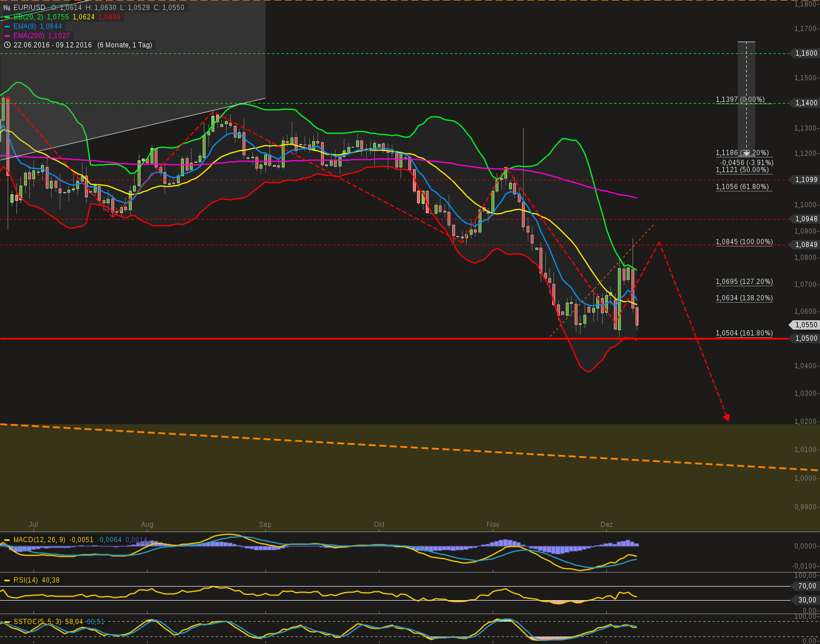Click the MACD value -0,0051
Image resolution: width=820 pixels, height=644 pixels.
pos(81,540)
